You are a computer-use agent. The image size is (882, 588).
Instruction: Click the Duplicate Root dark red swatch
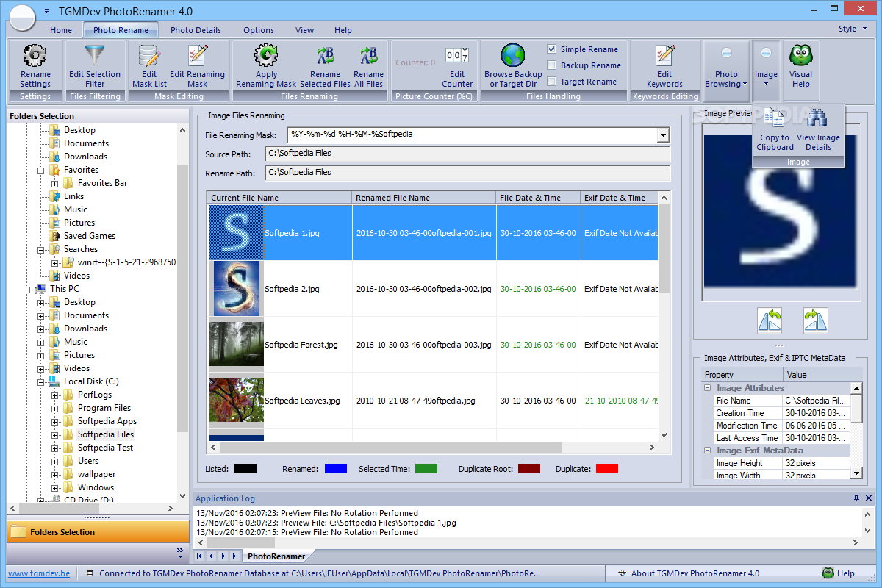pyautogui.click(x=529, y=469)
